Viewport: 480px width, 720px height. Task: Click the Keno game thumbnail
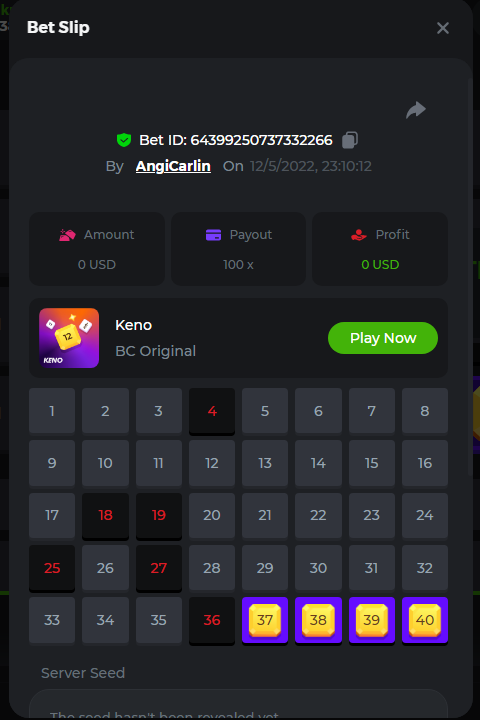tap(69, 338)
